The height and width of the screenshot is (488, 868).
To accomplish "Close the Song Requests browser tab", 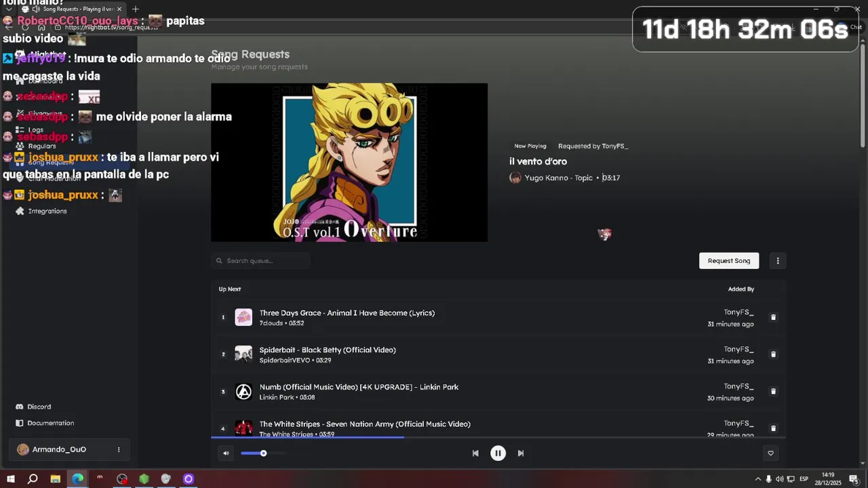I will click(120, 9).
